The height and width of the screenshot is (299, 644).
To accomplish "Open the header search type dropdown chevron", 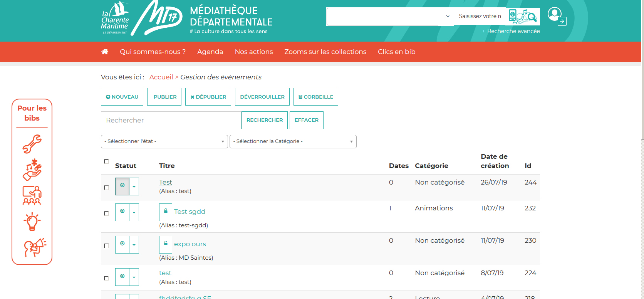I will click(448, 16).
